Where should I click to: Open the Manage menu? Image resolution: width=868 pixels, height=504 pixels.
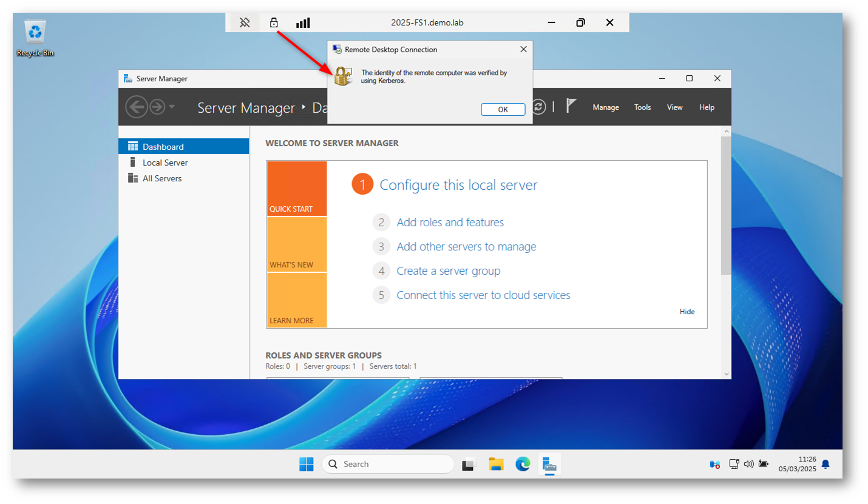[606, 107]
